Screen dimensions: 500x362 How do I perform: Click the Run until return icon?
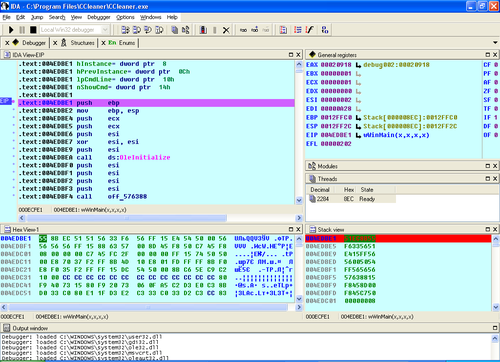148,30
